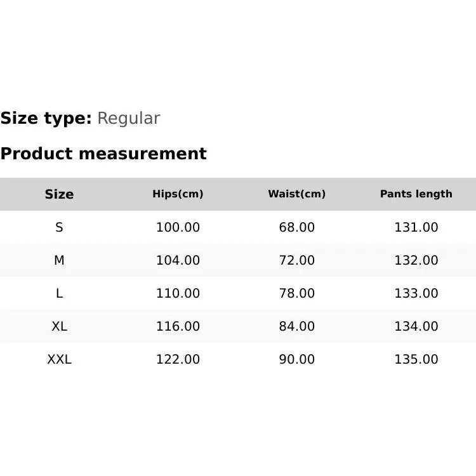476x476 pixels.
Task: Click pants length value 131.00
Action: [x=416, y=227]
